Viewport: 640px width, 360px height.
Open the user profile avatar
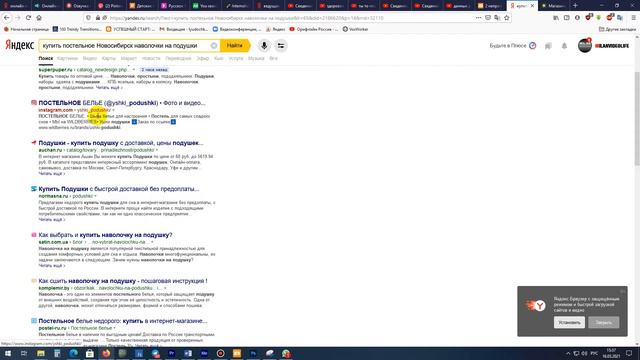point(584,46)
